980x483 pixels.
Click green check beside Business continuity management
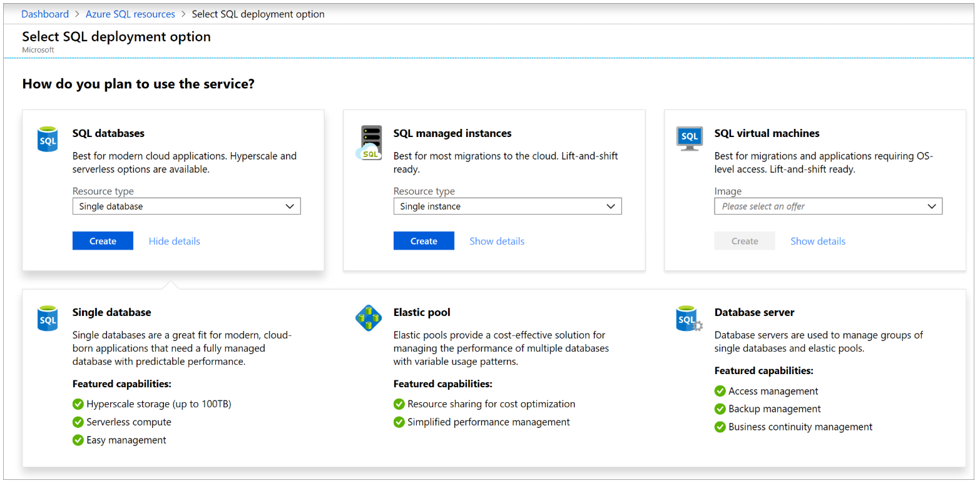point(720,427)
